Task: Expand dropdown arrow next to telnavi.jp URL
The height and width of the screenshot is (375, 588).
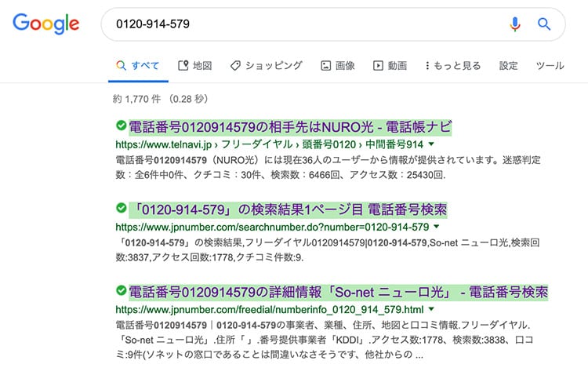Action: 431,144
